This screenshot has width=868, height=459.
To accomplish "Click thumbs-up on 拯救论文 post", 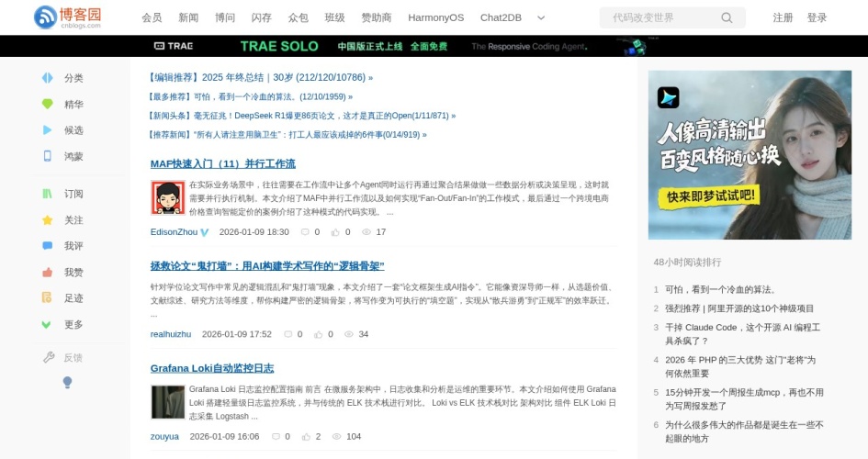I will [317, 334].
